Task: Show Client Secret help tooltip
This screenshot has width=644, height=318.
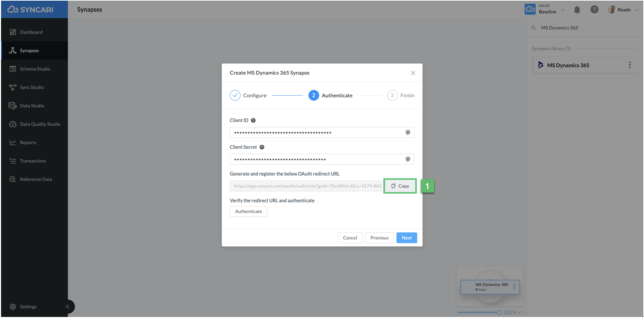Action: [262, 147]
